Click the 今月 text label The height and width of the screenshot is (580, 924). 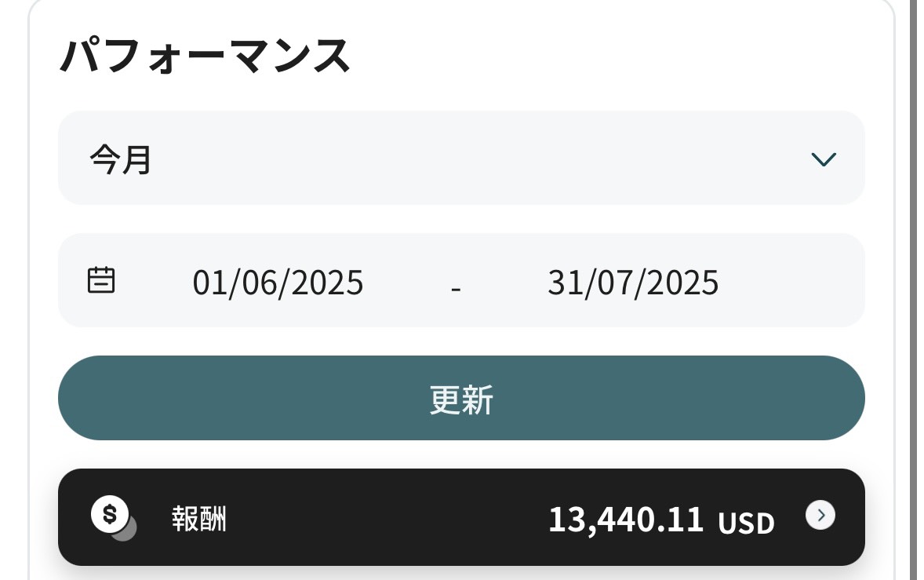click(x=120, y=159)
